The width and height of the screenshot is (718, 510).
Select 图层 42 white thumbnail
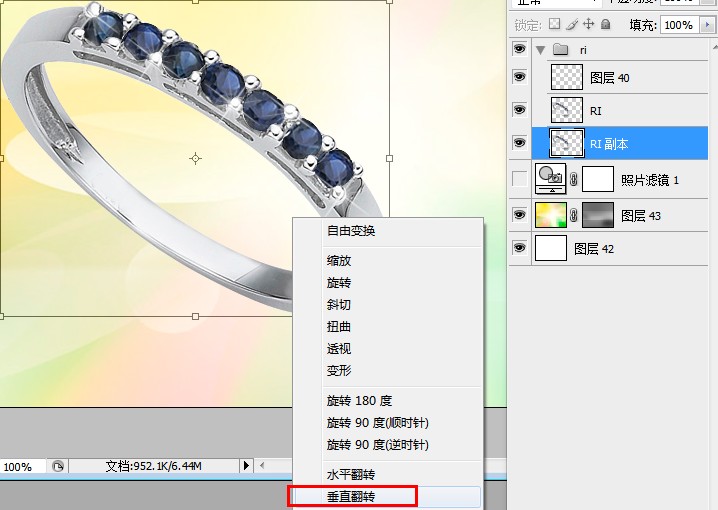tap(550, 248)
